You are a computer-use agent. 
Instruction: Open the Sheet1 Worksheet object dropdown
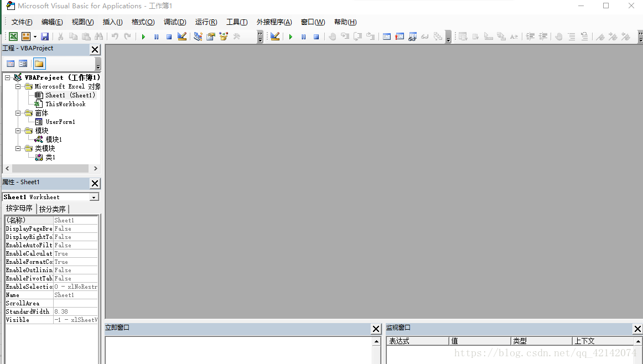click(94, 197)
